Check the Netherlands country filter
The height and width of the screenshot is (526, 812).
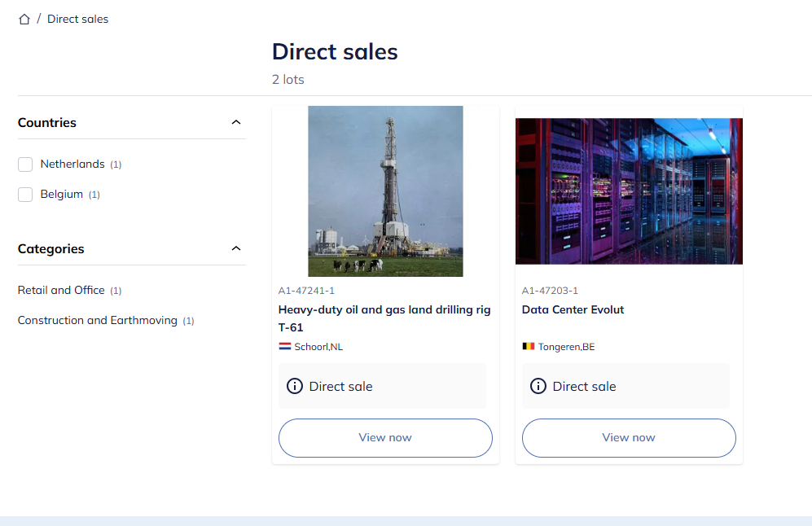coord(25,164)
